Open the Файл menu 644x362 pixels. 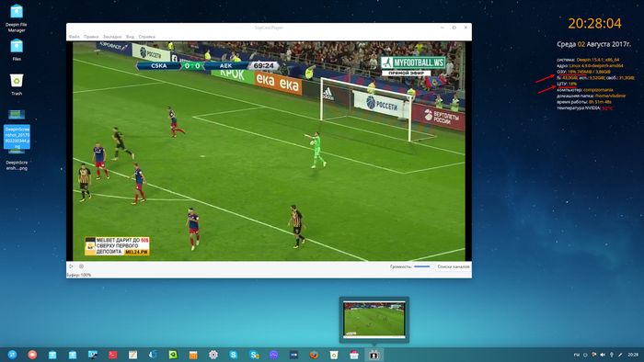coord(75,37)
